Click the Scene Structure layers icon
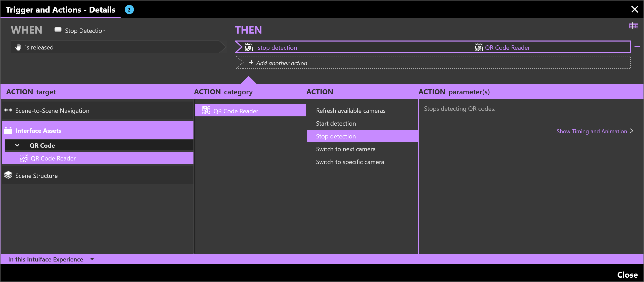The image size is (644, 282). 8,175
